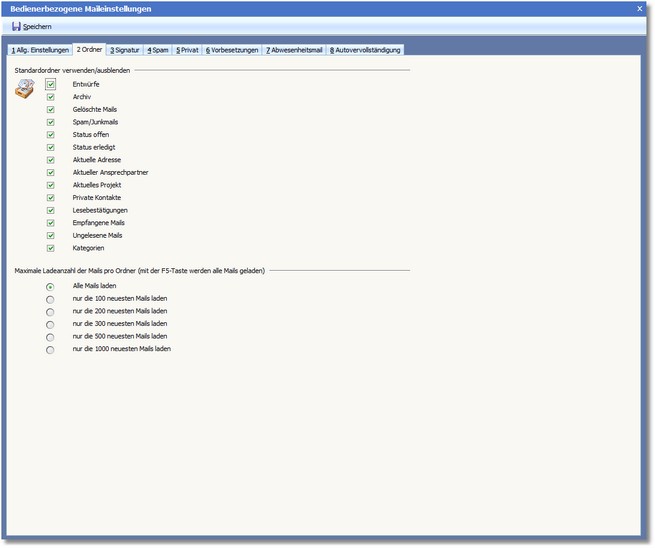Uncheck the Private Kontakte checkbox
The width and height of the screenshot is (655, 548).
point(50,198)
